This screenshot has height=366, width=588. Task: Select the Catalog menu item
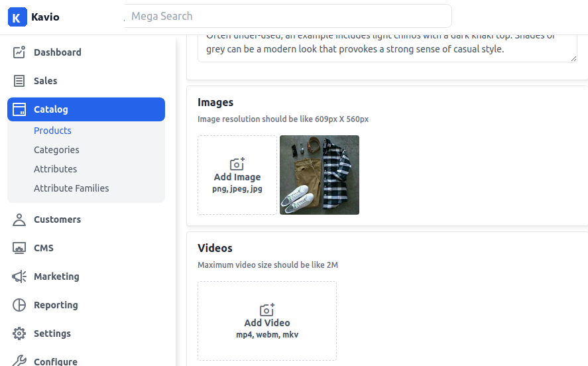[x=86, y=109]
